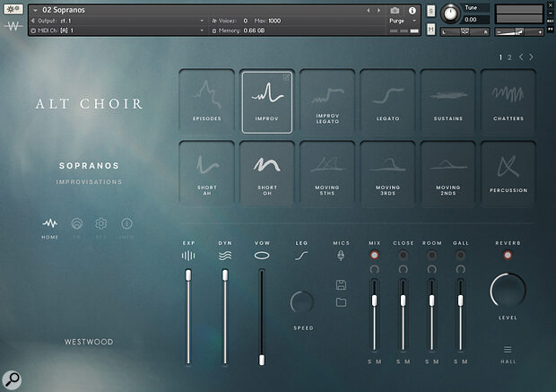The width and height of the screenshot is (556, 392).
Task: Go to articulation page 2
Action: pos(510,57)
